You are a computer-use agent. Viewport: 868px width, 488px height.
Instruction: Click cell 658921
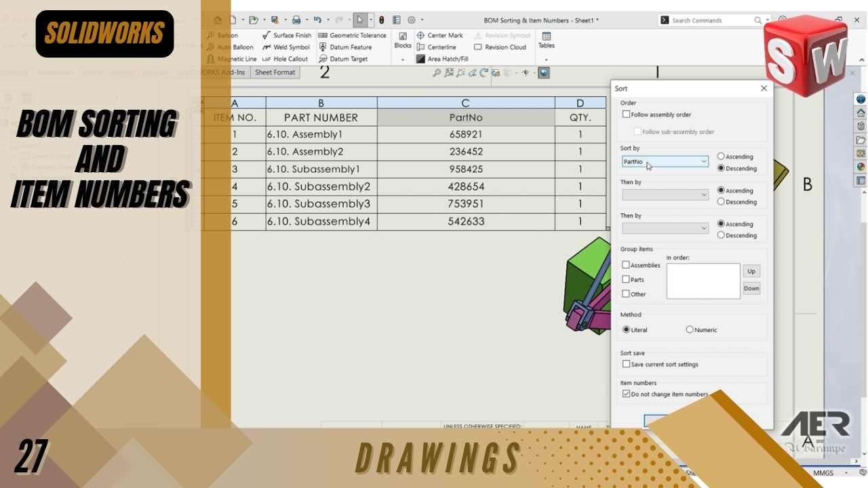click(x=466, y=134)
